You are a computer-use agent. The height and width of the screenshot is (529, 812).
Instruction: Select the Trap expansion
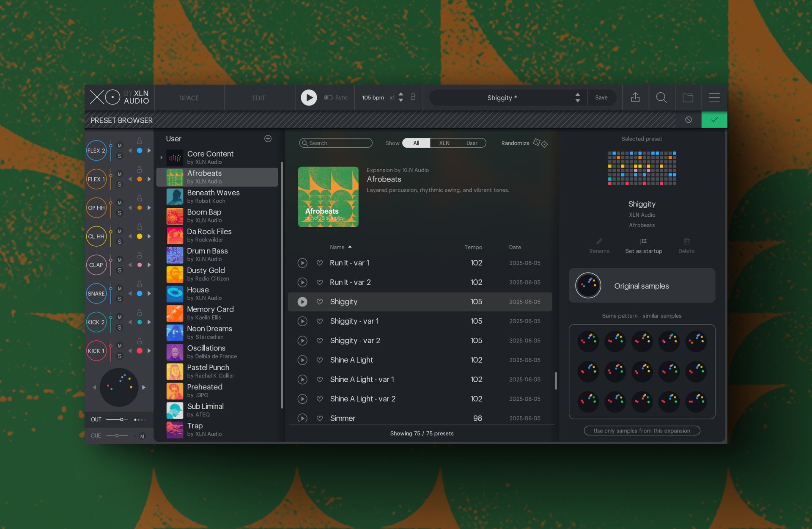217,430
